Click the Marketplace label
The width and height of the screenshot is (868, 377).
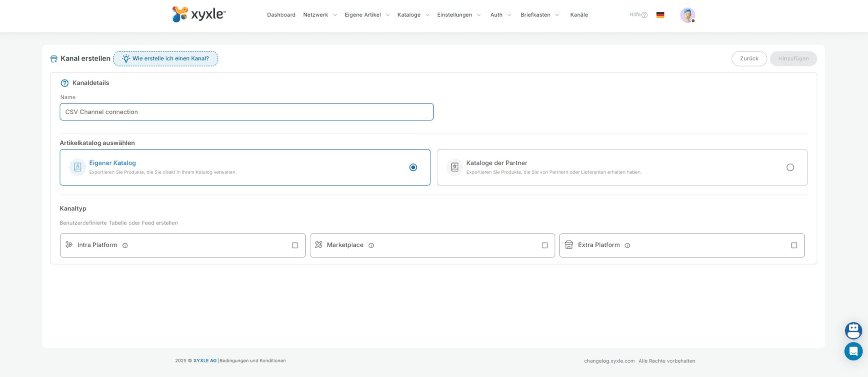[x=345, y=245]
